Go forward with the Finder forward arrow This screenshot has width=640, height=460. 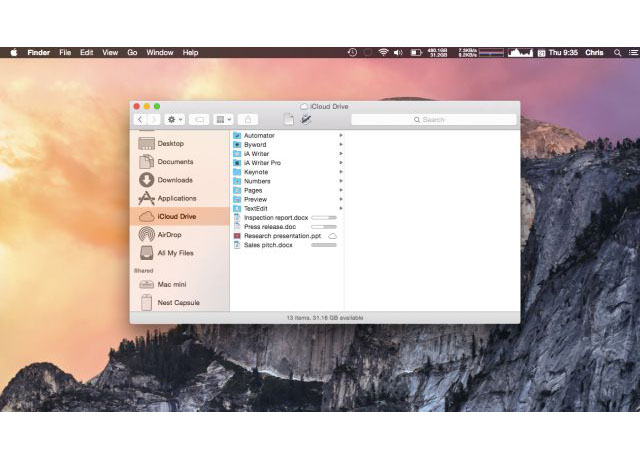click(154, 120)
